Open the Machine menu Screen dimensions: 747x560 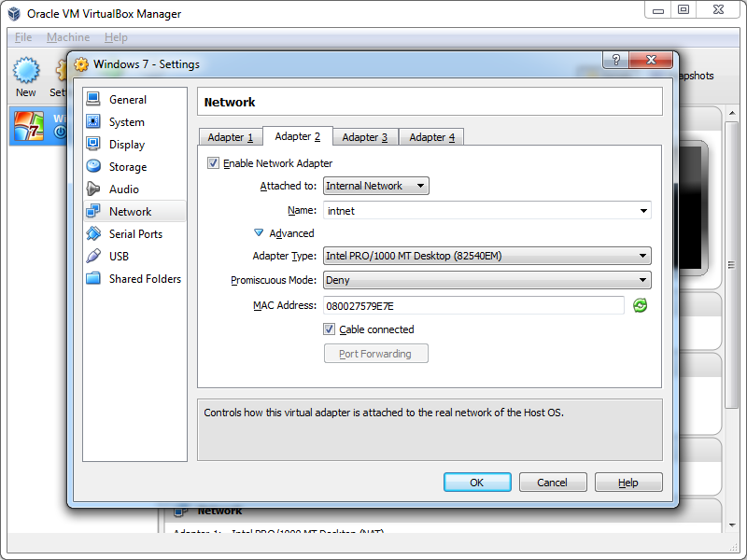(68, 37)
